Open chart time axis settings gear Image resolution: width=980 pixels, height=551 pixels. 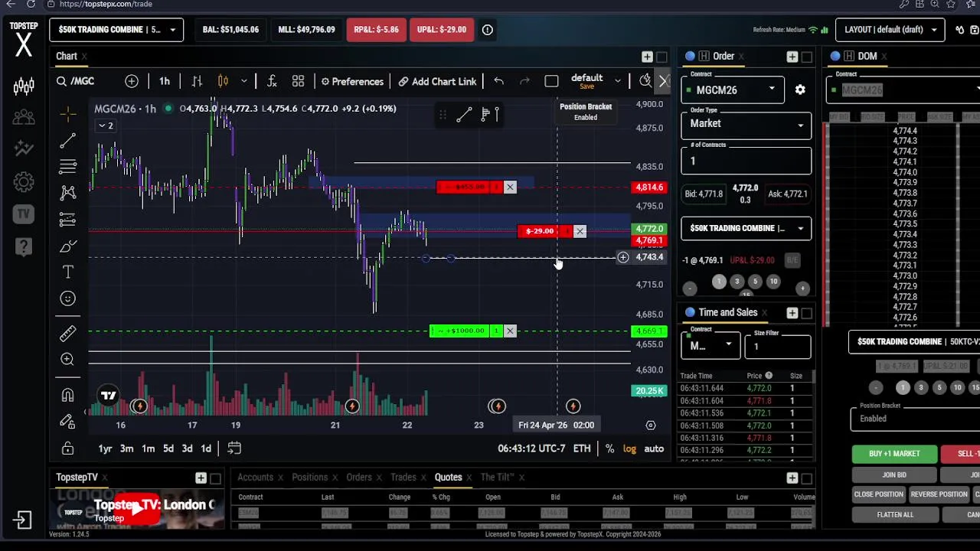651,425
